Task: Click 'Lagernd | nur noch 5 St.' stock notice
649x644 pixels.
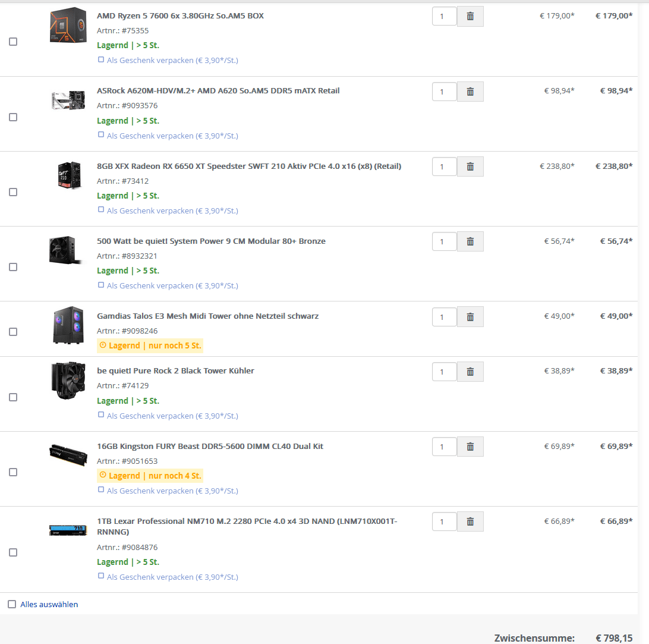Action: click(150, 345)
